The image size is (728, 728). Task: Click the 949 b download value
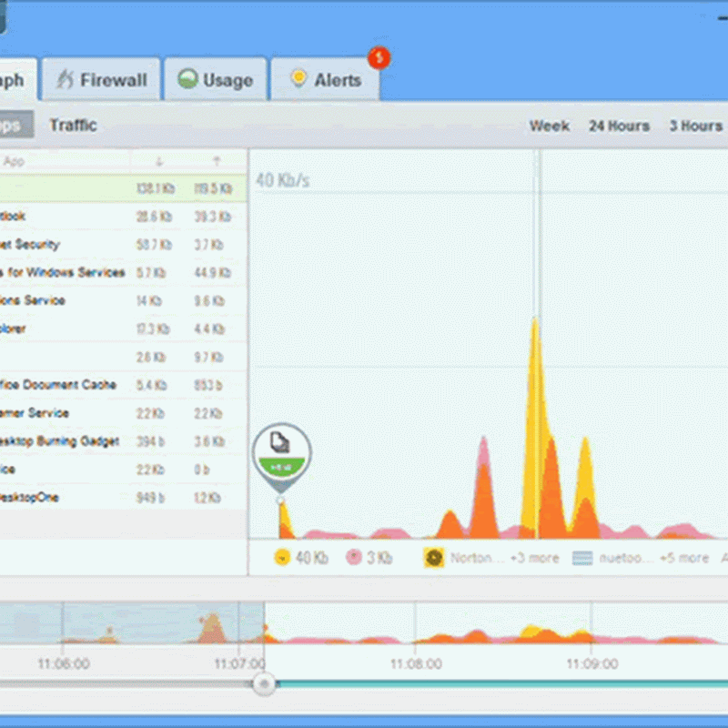pos(150,498)
